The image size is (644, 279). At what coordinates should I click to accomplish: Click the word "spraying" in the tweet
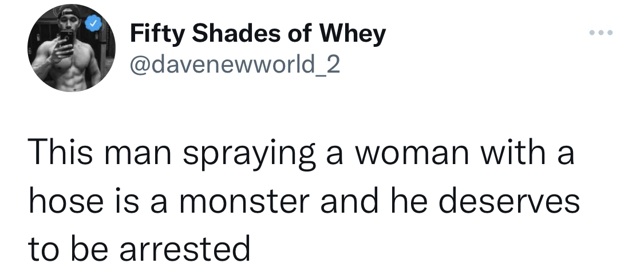click(250, 155)
